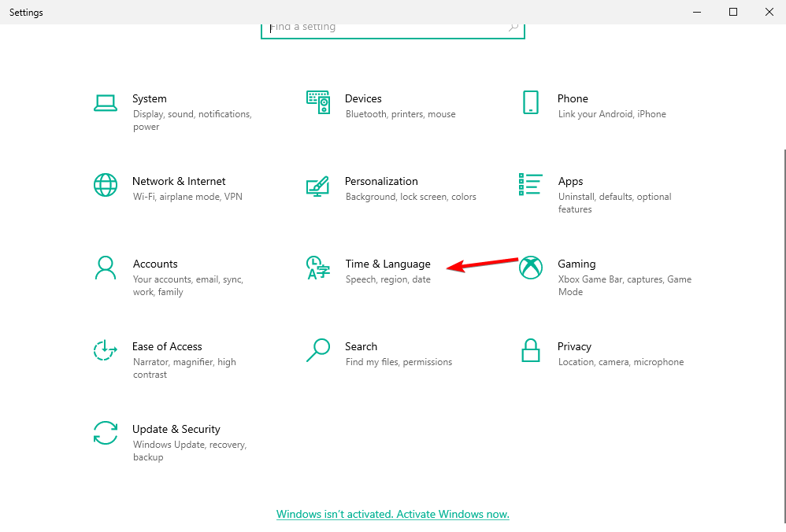
Task: Click 'Bluetooth, printers, mouse' description
Action: coord(401,114)
